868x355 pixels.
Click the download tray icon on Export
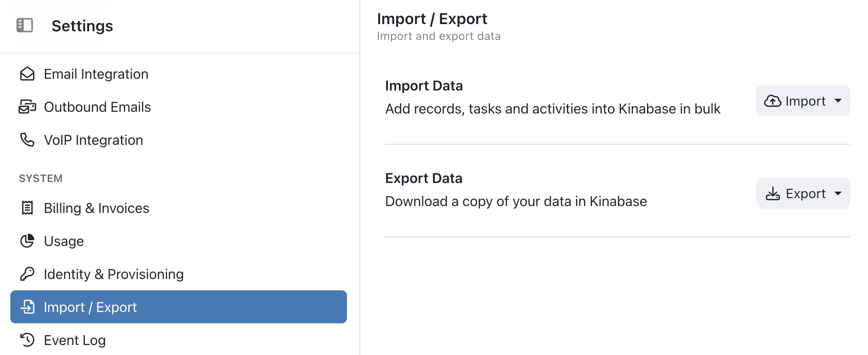pos(773,194)
